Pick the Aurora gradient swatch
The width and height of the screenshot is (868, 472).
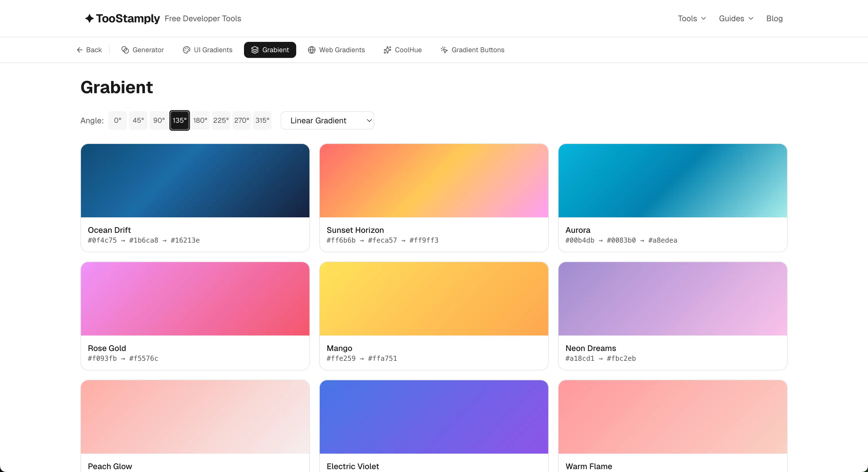tap(673, 180)
